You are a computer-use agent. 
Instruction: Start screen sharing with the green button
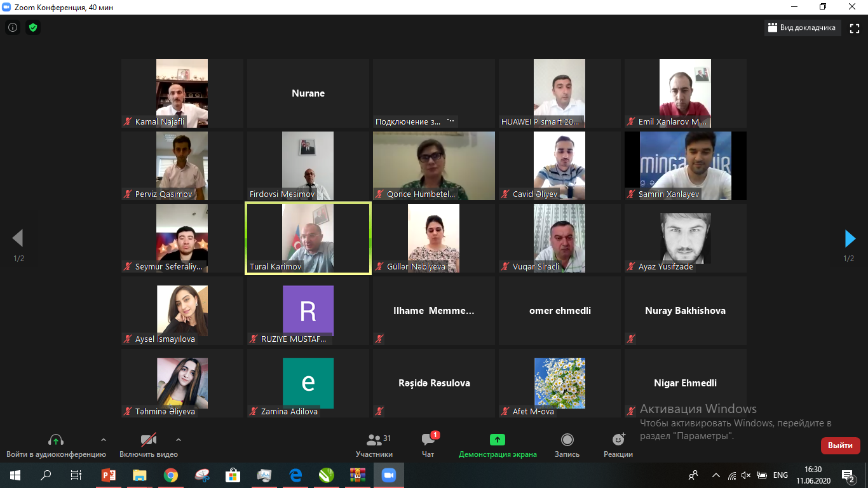click(498, 445)
